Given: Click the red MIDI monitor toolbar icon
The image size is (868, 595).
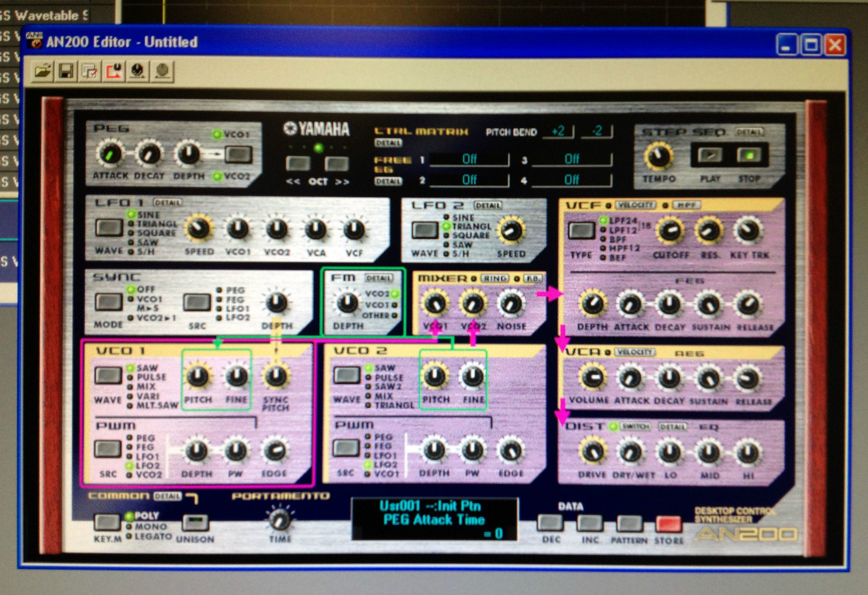Looking at the screenshot, I should (x=114, y=69).
